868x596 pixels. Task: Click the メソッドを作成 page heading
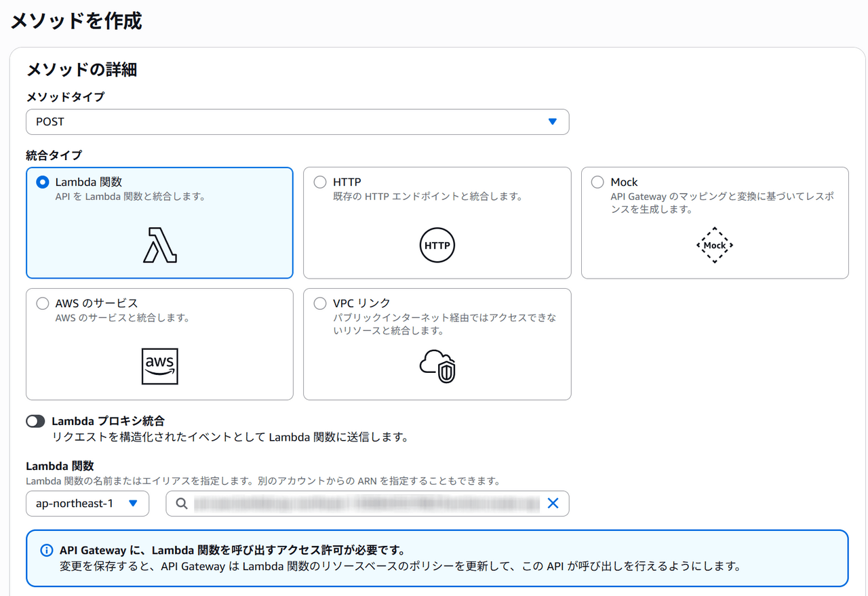click(x=76, y=20)
